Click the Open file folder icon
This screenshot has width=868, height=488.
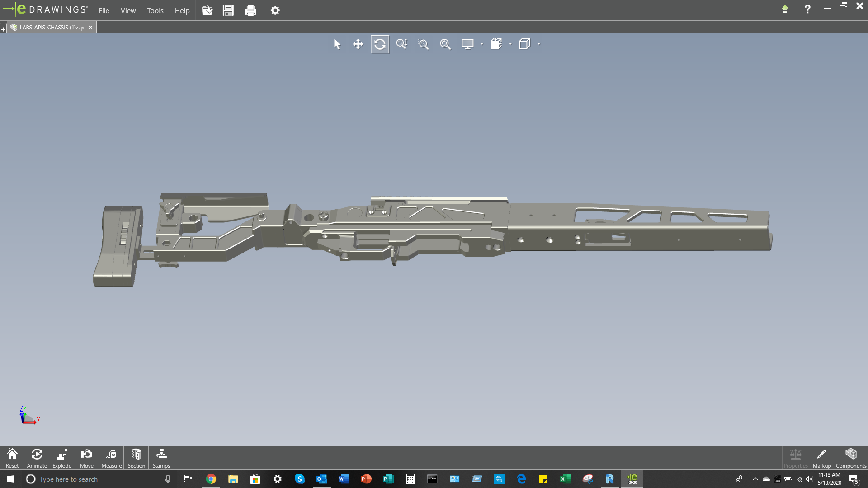pyautogui.click(x=207, y=10)
